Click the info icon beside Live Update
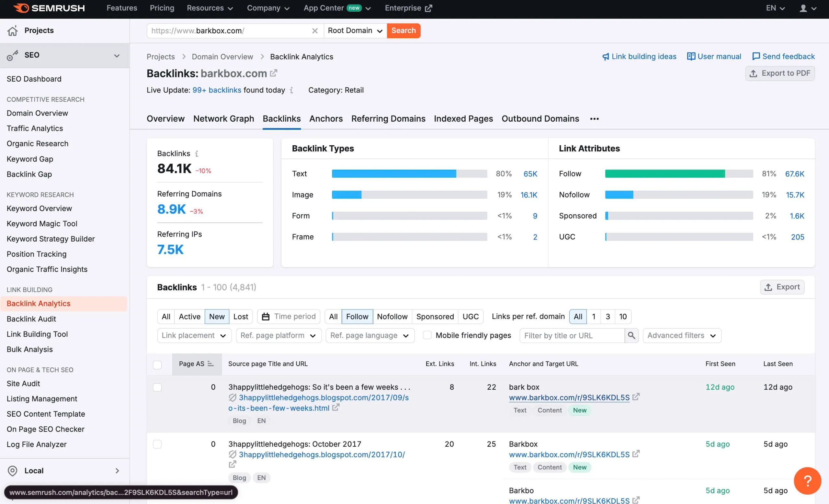Image resolution: width=829 pixels, height=504 pixels. [291, 90]
